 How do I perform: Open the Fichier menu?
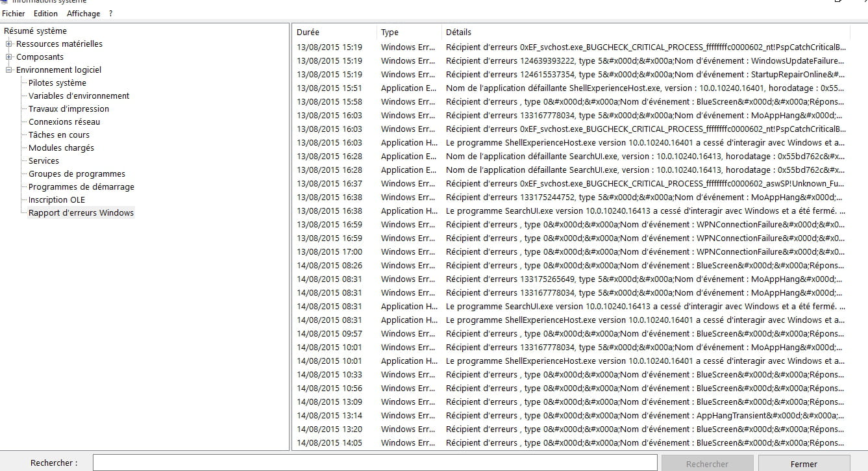tap(14, 14)
